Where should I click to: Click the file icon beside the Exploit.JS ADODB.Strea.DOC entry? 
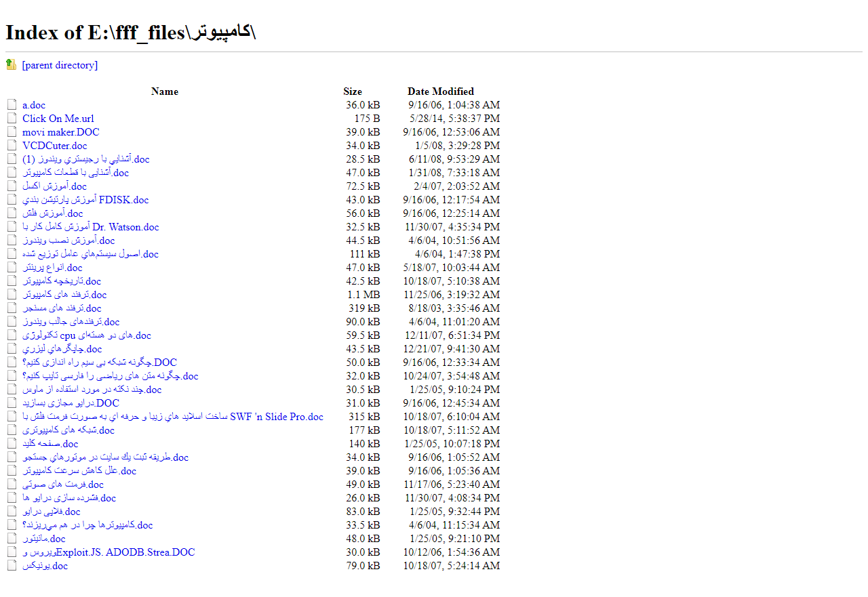(x=12, y=552)
